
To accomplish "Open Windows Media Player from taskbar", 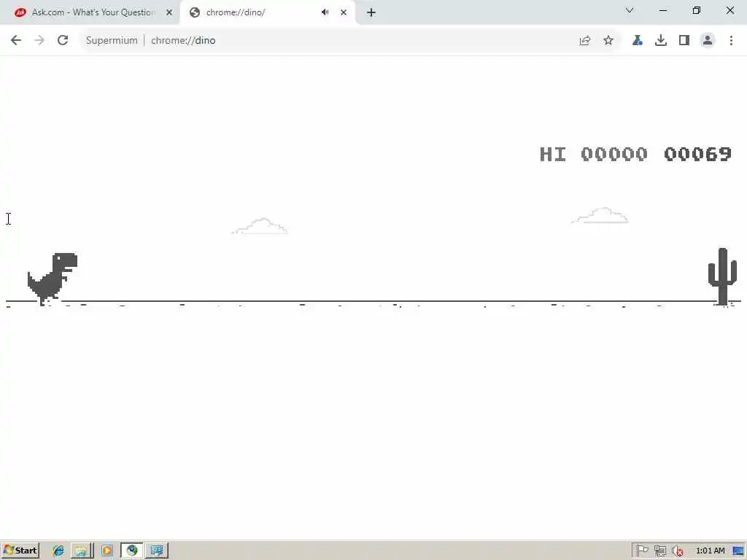I will coord(107,551).
